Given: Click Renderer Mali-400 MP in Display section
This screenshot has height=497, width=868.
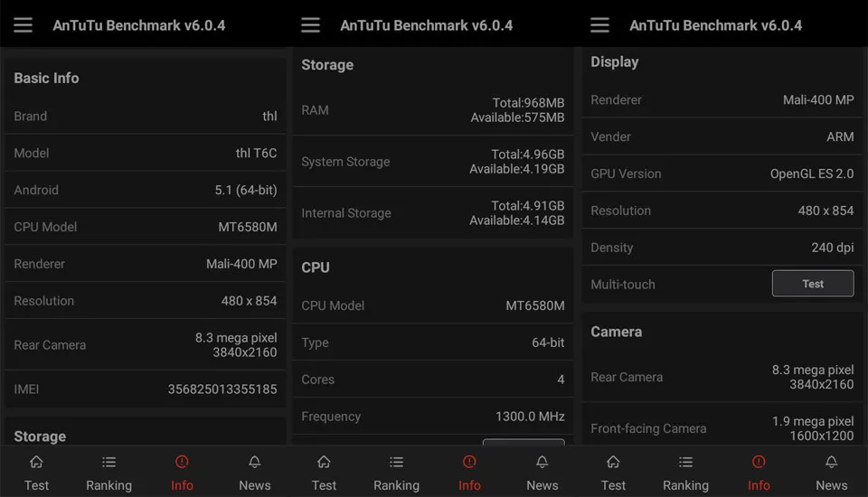Looking at the screenshot, I should click(x=818, y=100).
